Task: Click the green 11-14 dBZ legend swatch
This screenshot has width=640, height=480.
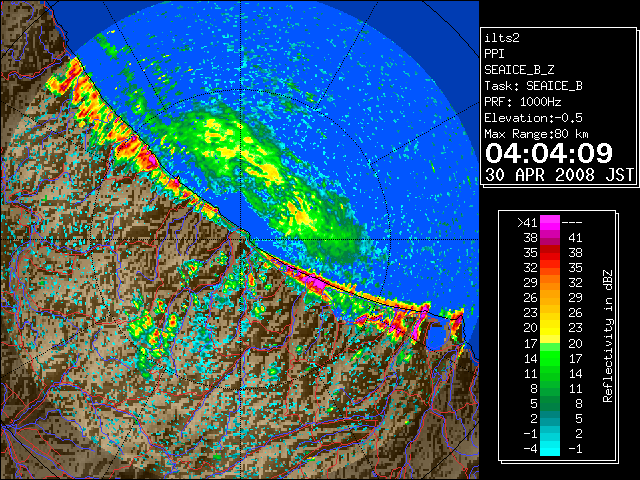Action: click(x=550, y=373)
